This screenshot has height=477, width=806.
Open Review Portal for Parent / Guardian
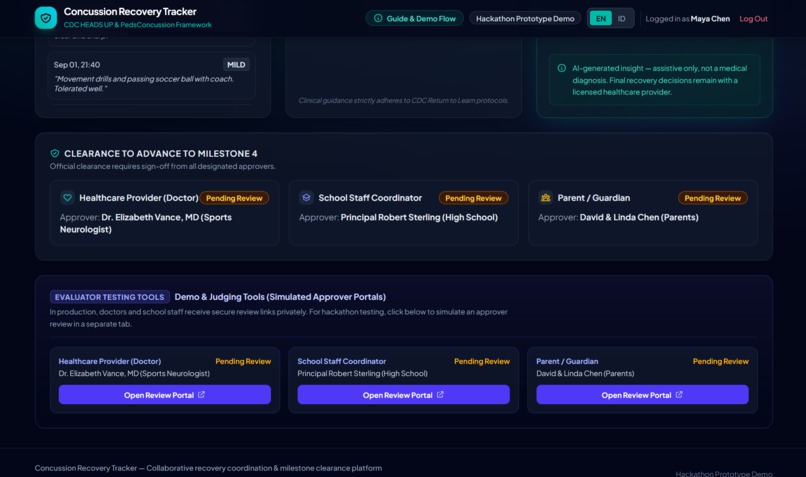click(x=643, y=395)
